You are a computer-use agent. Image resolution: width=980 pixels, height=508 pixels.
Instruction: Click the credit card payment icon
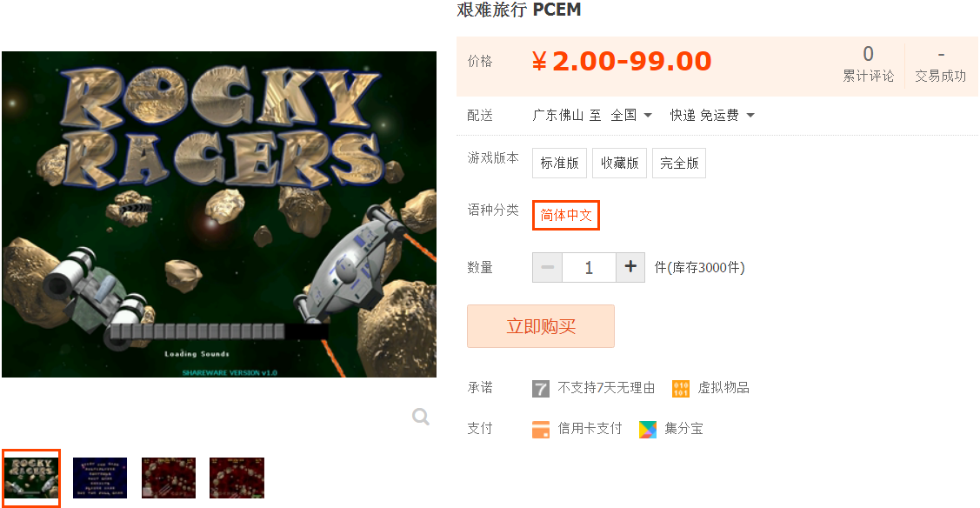pyautogui.click(x=541, y=429)
